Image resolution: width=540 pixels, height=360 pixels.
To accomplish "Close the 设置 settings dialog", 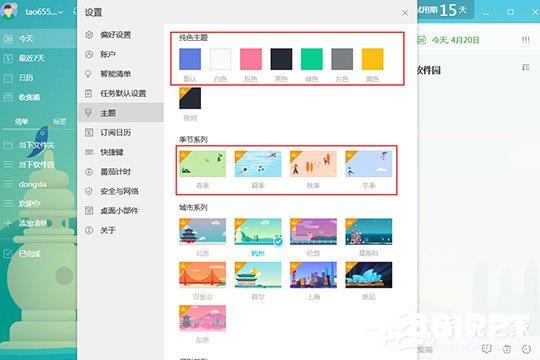I will pyautogui.click(x=405, y=13).
